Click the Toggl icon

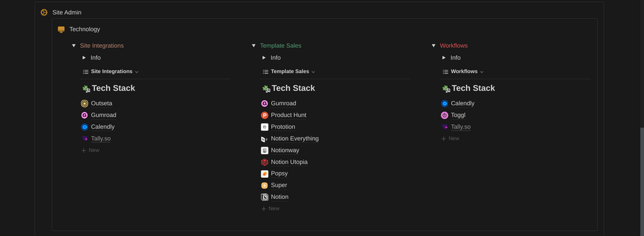(445, 115)
